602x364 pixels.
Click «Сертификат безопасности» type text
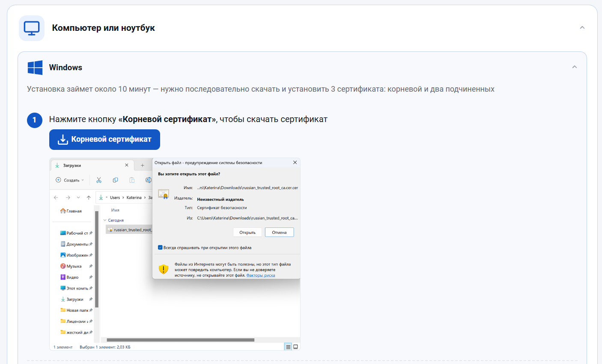[222, 208]
